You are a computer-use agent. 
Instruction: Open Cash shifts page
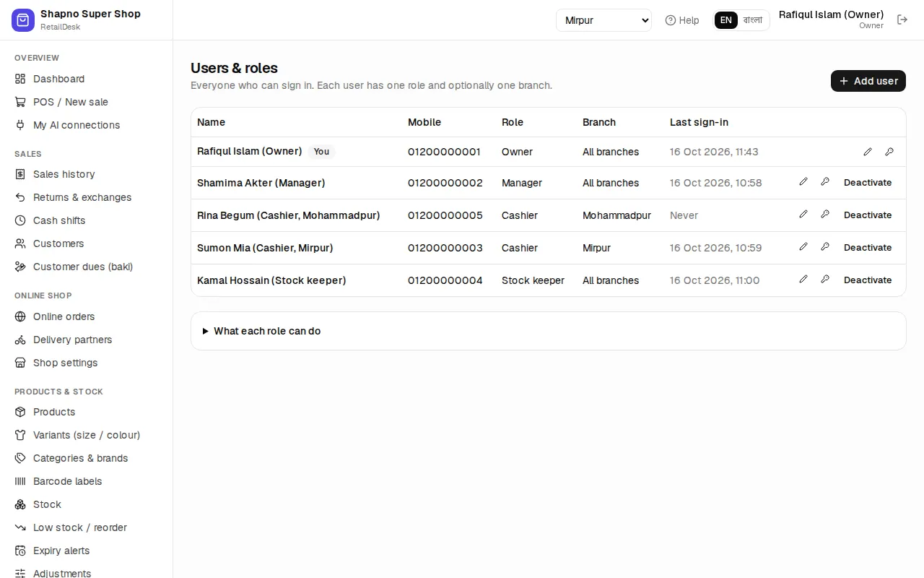pyautogui.click(x=87, y=220)
